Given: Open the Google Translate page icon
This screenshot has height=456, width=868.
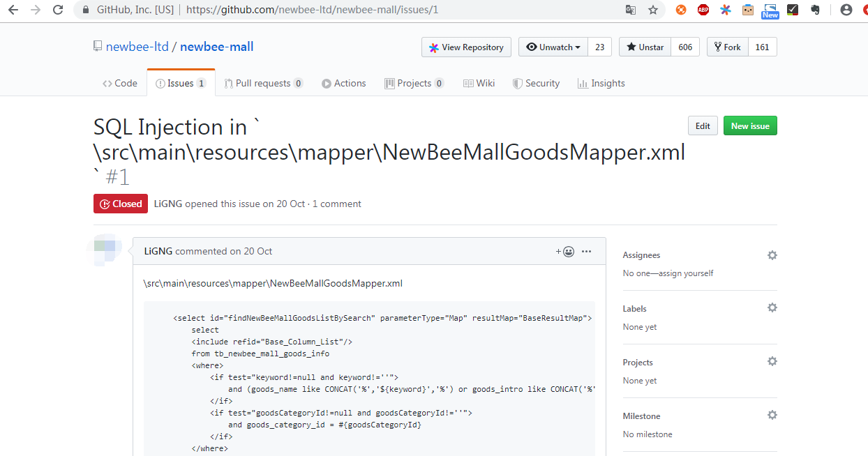Looking at the screenshot, I should 631,10.
